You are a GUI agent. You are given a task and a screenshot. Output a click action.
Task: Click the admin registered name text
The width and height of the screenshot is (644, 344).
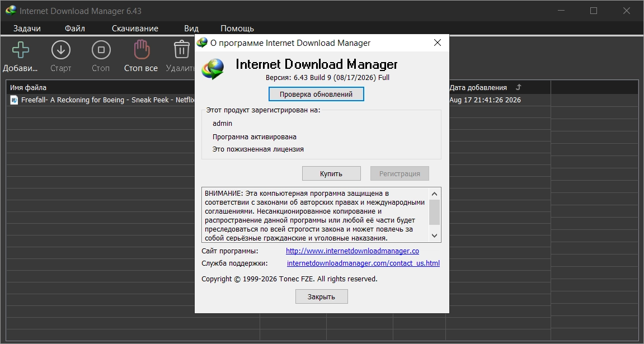coord(222,123)
